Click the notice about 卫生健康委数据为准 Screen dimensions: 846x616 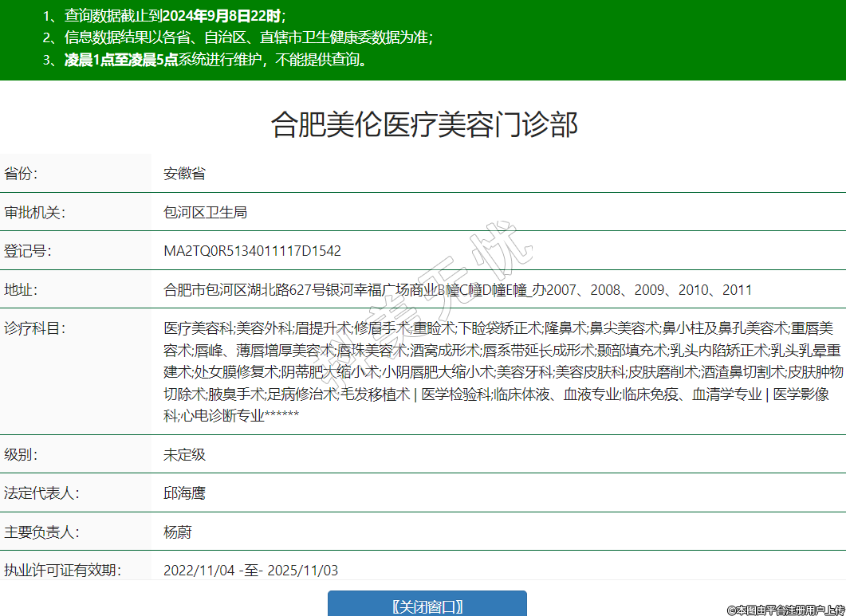coord(239,37)
